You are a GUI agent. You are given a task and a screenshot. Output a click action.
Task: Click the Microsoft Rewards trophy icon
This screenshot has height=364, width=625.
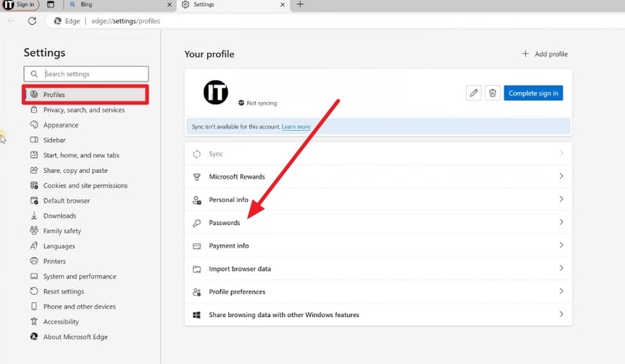coord(197,176)
